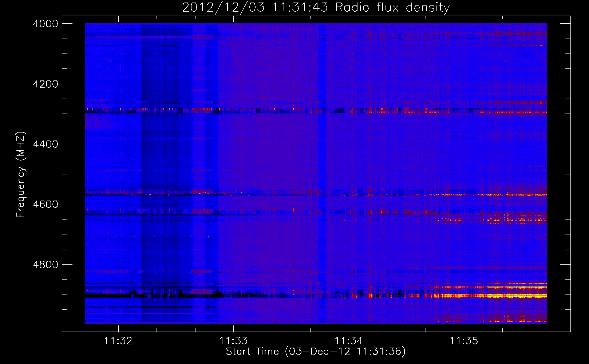This screenshot has width=589, height=364.
Task: Click the 11:33 time tick label
Action: click(233, 341)
